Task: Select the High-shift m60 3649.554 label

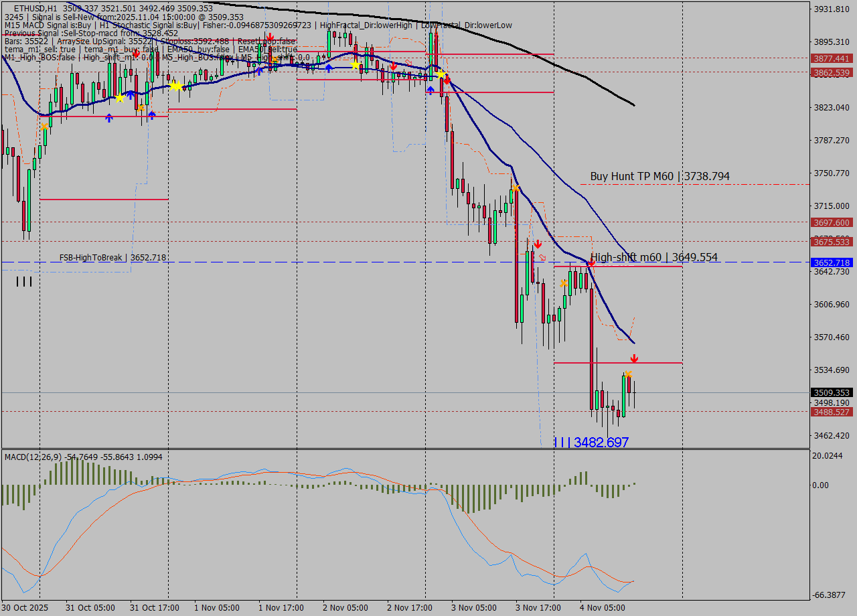Action: (x=653, y=257)
